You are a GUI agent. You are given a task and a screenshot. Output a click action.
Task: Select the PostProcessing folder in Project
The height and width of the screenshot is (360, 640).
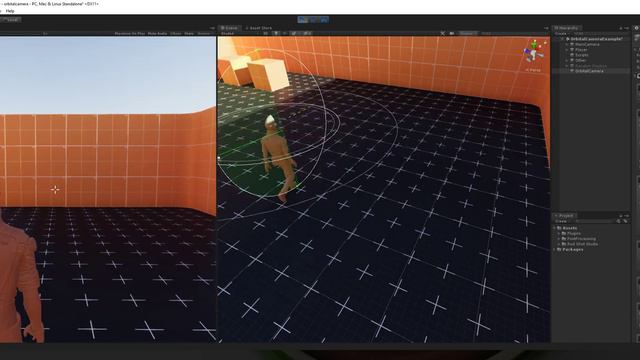click(579, 239)
